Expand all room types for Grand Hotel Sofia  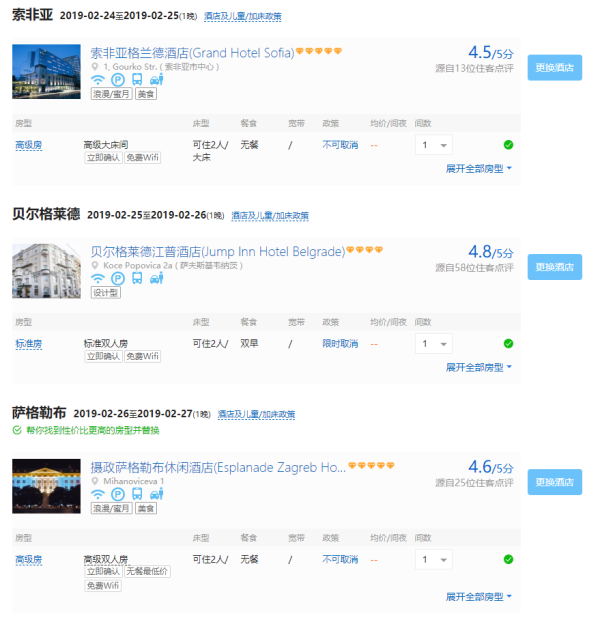pos(479,169)
